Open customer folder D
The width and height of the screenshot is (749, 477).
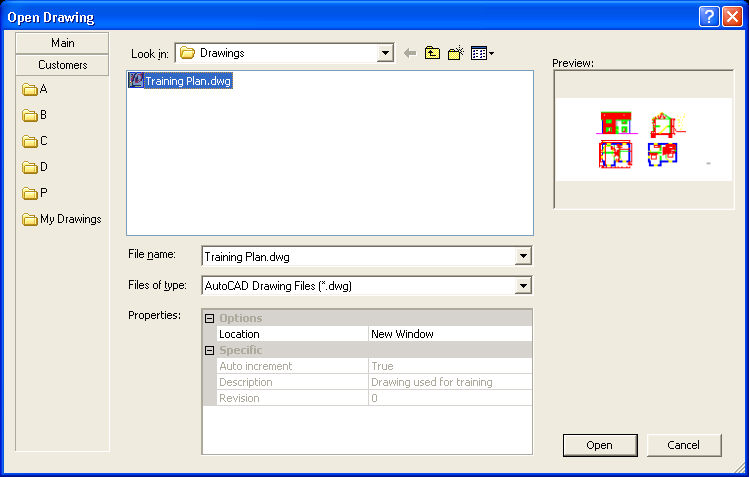click(x=35, y=167)
